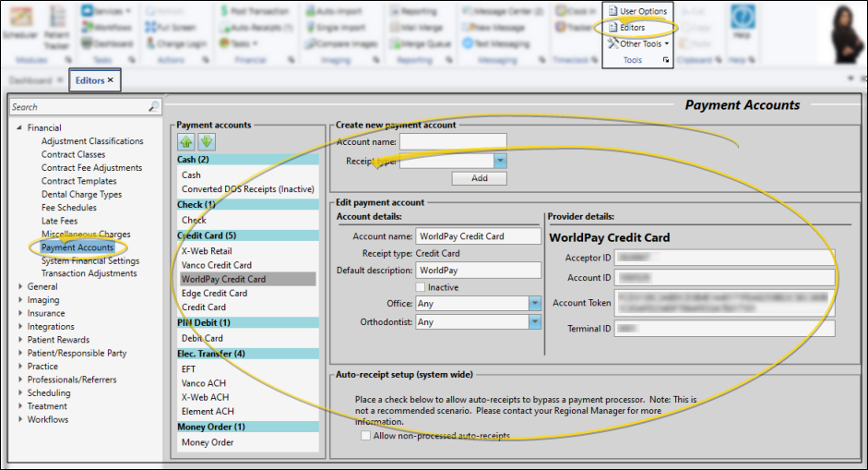Viewport: 868px width, 470px height.
Task: Click the search magnifier icon
Action: pyautogui.click(x=153, y=107)
